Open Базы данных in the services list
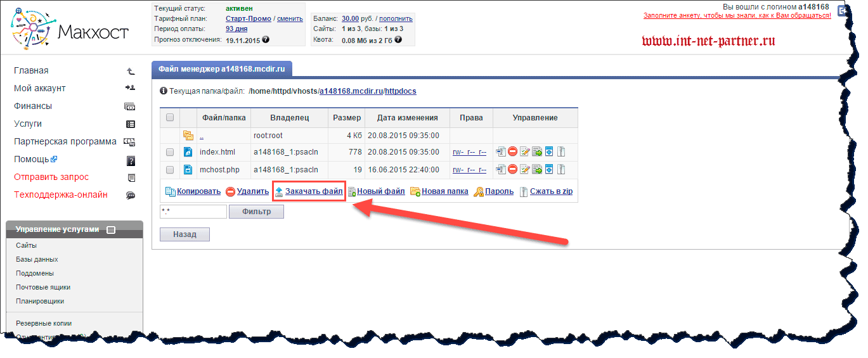The height and width of the screenshot is (358, 868). (37, 259)
